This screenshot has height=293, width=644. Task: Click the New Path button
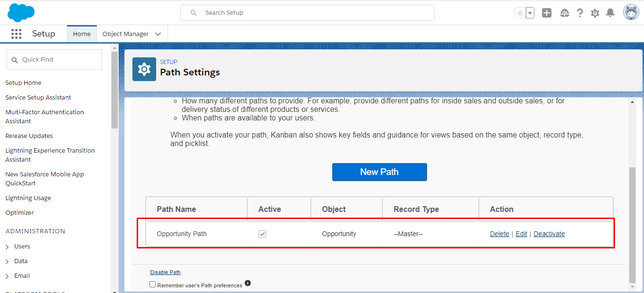click(x=379, y=172)
